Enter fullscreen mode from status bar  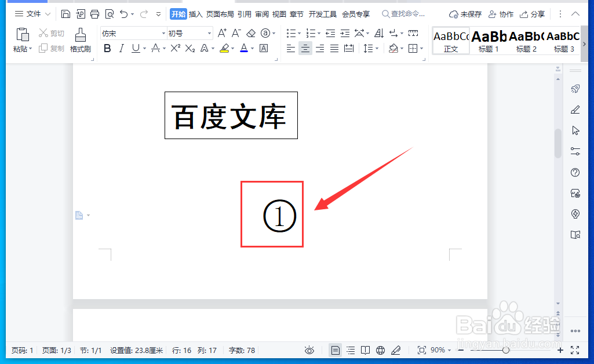coord(575,350)
